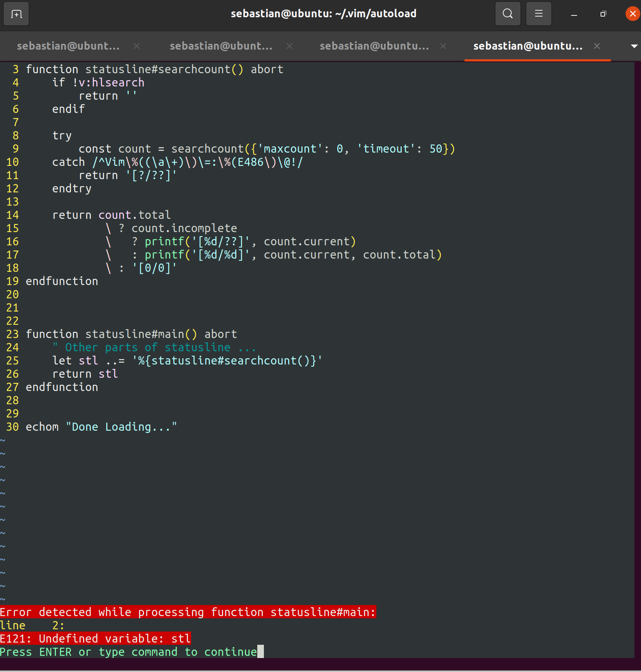Click the '[?/??]' string on line 11
Image resolution: width=641 pixels, height=672 pixels.
151,175
